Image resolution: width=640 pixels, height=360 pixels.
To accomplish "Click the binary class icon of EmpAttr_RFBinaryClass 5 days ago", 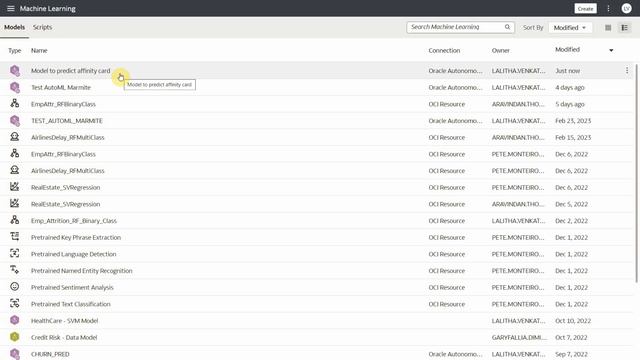I will tap(15, 104).
